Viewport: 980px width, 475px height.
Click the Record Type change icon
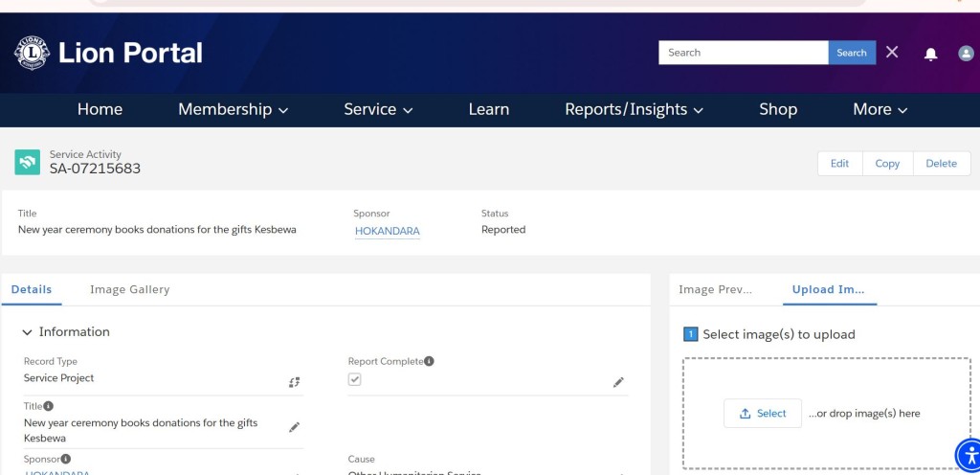pyautogui.click(x=295, y=382)
